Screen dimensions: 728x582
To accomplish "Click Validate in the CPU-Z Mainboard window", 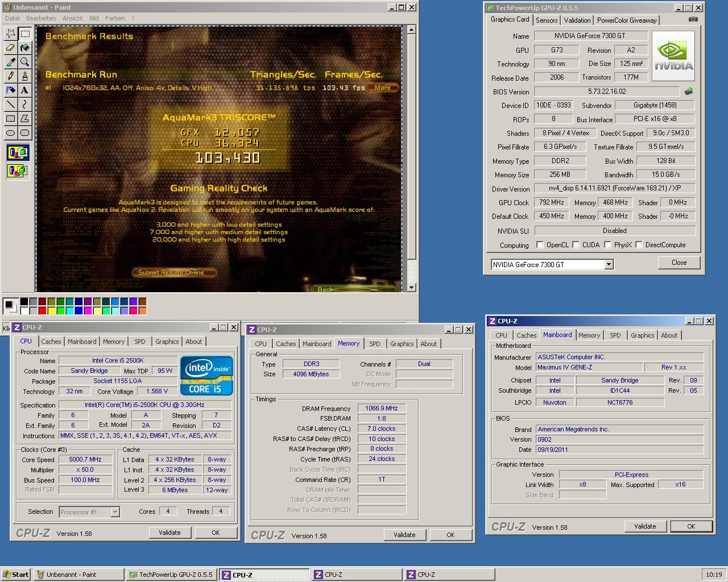I will (x=645, y=526).
